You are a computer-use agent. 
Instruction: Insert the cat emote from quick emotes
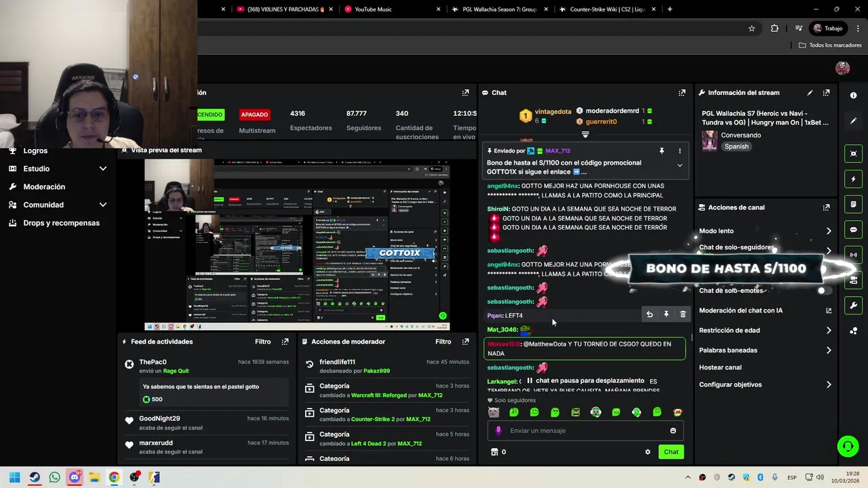[494, 412]
